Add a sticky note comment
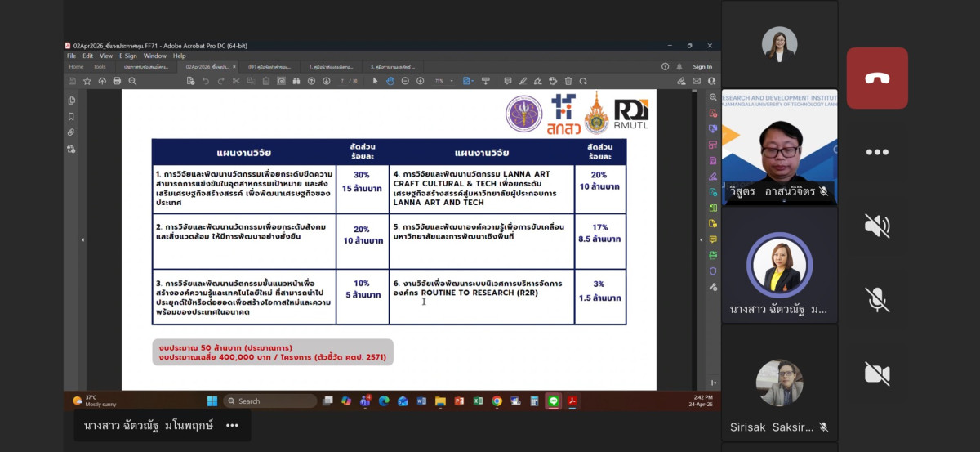This screenshot has height=452, width=980. coord(507,81)
